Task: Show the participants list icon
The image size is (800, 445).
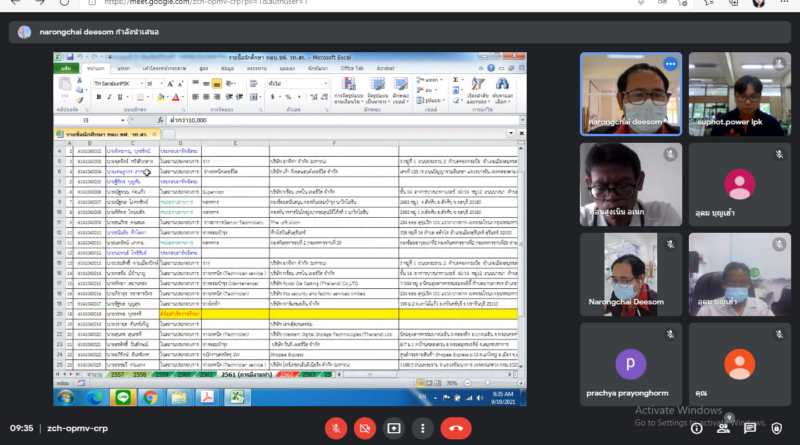Action: pos(723,428)
